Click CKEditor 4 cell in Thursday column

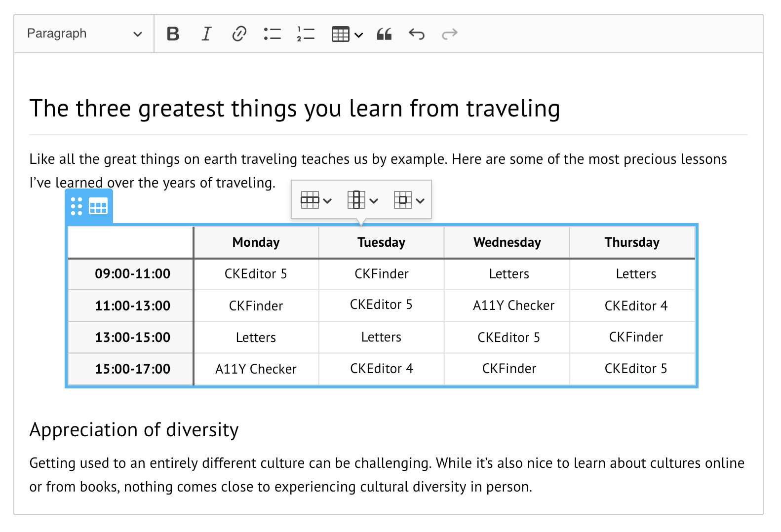[x=632, y=305]
